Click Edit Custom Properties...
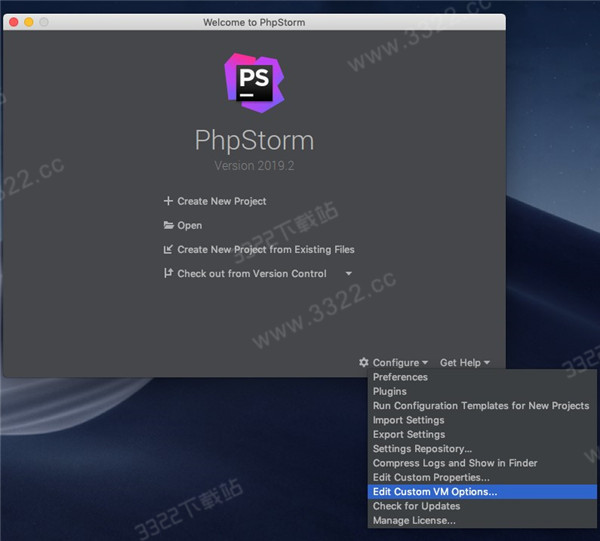The width and height of the screenshot is (600, 541). 482,477
